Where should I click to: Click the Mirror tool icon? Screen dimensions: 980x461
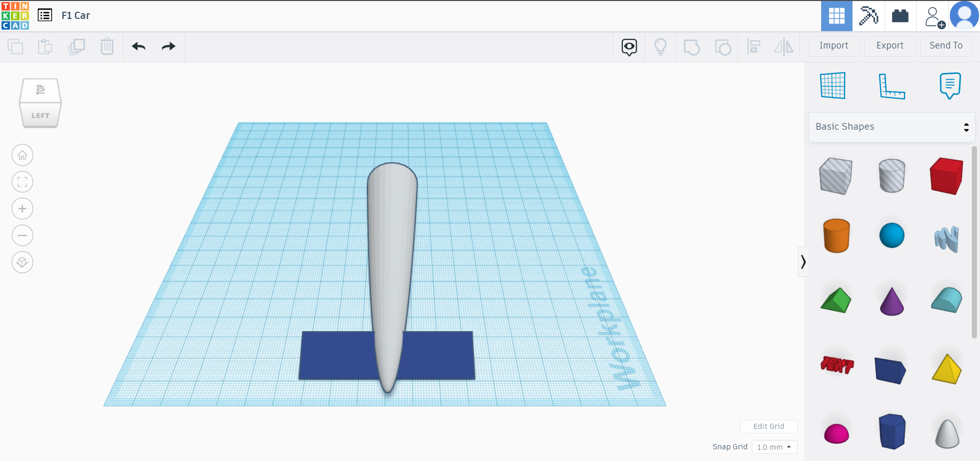(x=784, y=47)
